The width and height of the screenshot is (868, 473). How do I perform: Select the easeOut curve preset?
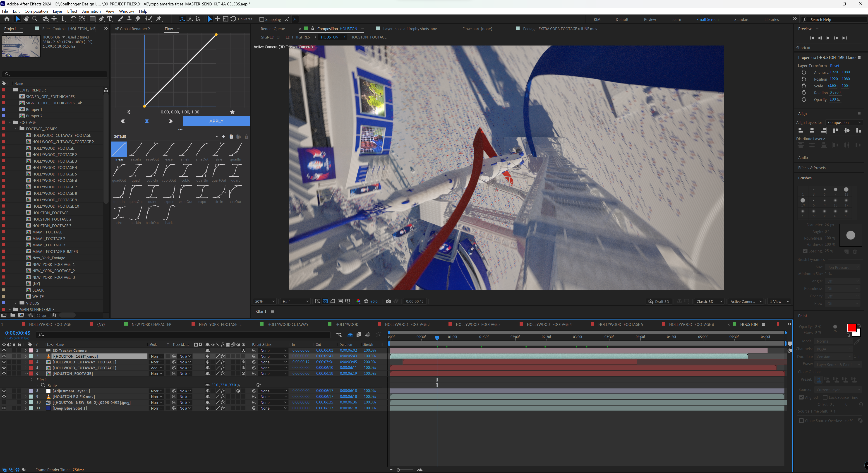[152, 149]
